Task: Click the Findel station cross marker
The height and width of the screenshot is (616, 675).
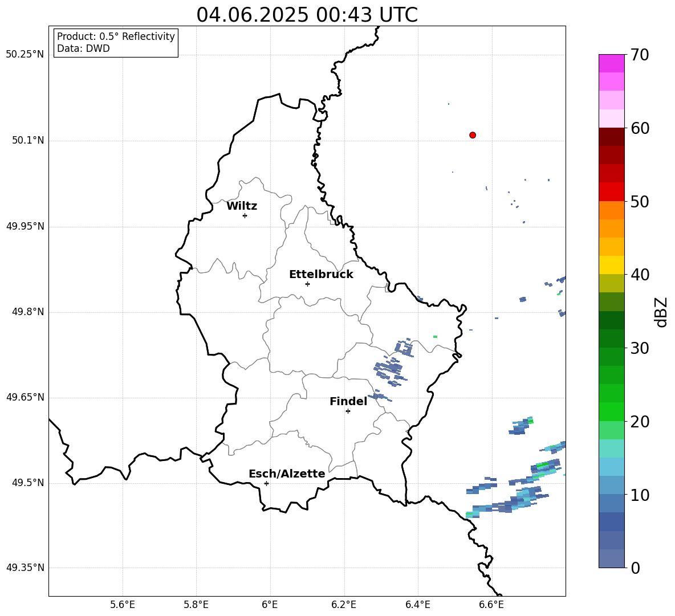Action: click(x=348, y=411)
